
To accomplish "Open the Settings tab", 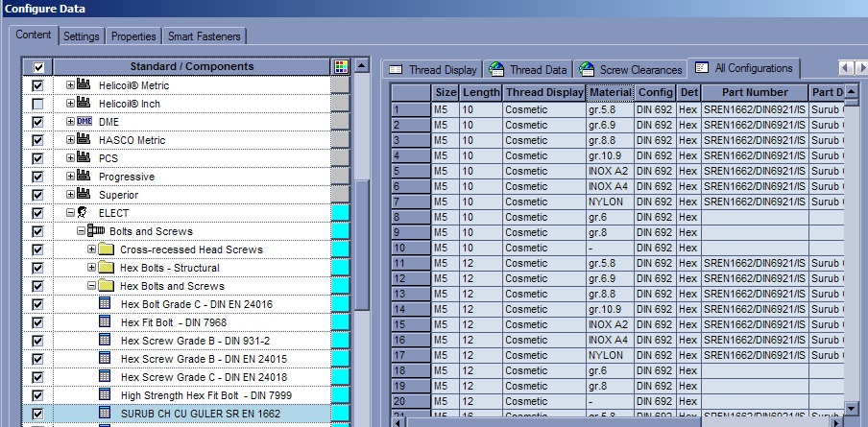I will click(82, 36).
